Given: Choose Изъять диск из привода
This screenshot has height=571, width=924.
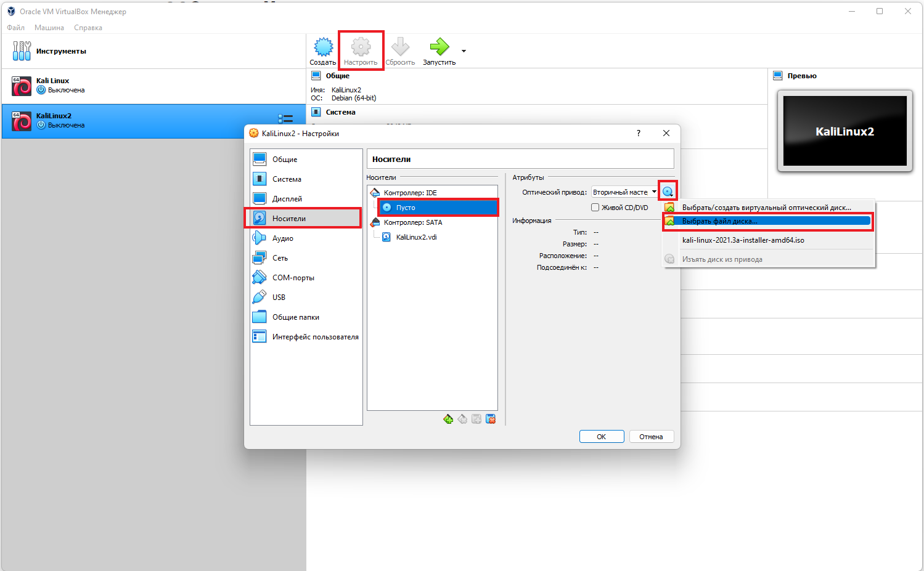Looking at the screenshot, I should pyautogui.click(x=768, y=259).
